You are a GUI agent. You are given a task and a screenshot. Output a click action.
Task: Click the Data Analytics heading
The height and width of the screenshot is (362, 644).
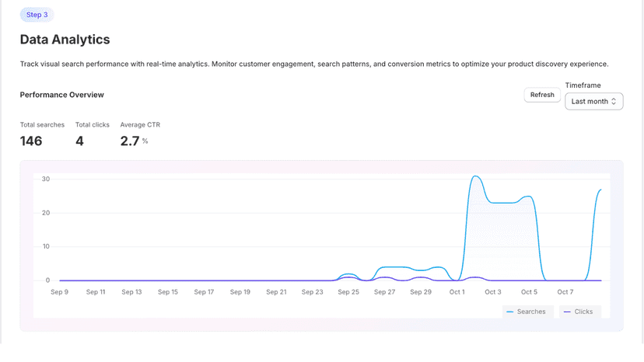[65, 40]
